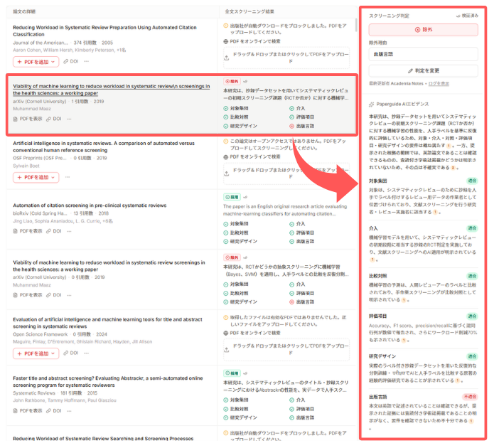Open title Automation of citation screening in pre-clinical reviews

click(90, 206)
